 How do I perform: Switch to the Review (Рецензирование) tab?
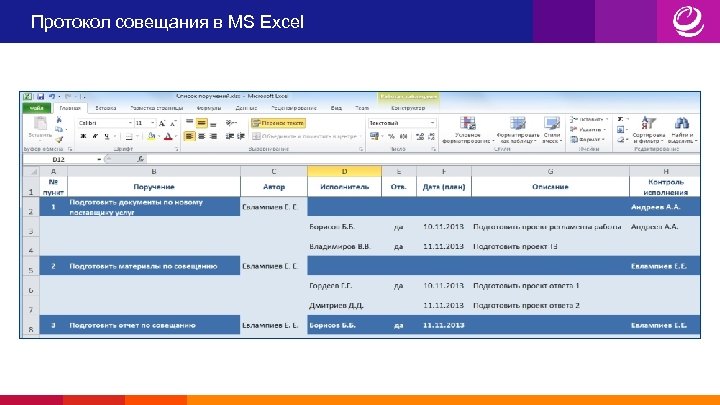(x=293, y=108)
